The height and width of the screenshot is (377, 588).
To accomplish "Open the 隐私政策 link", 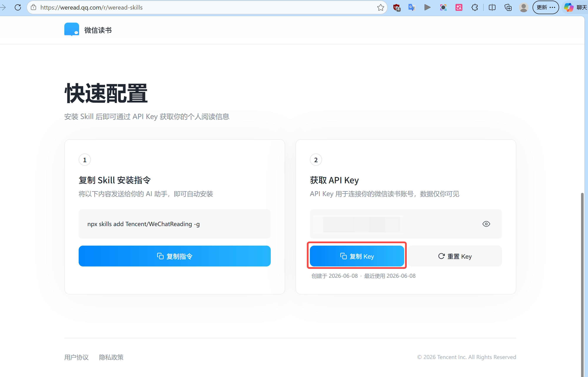I will click(x=111, y=357).
